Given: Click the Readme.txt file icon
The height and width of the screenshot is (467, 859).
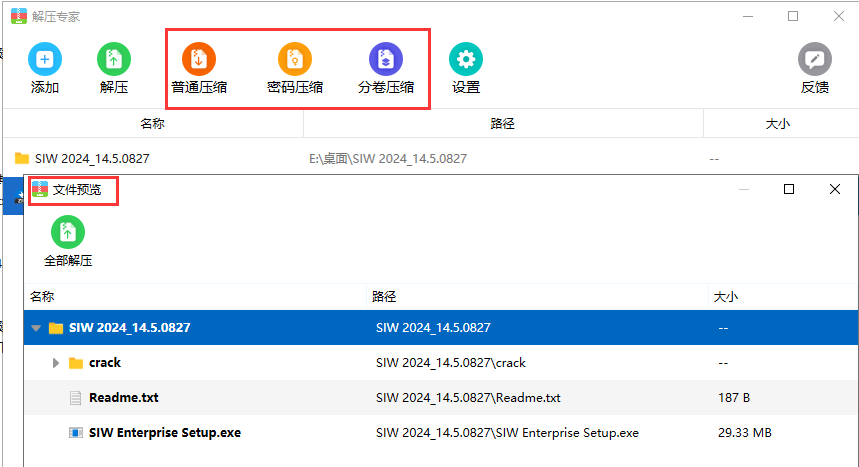Looking at the screenshot, I should click(x=76, y=398).
